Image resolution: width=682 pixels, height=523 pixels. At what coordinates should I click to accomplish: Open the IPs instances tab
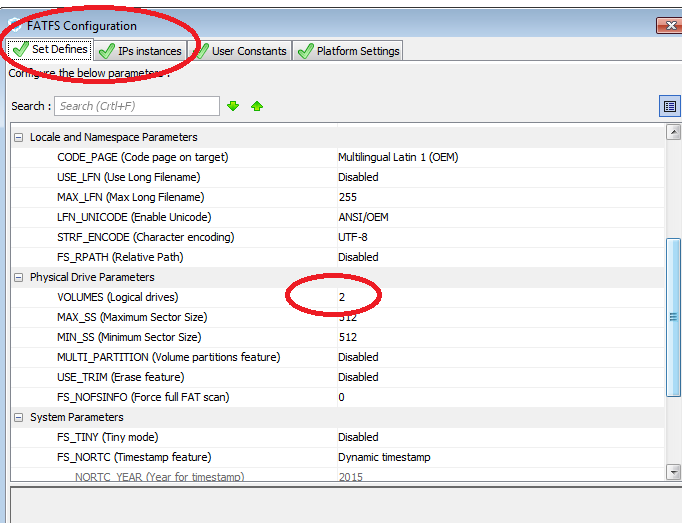(x=140, y=51)
